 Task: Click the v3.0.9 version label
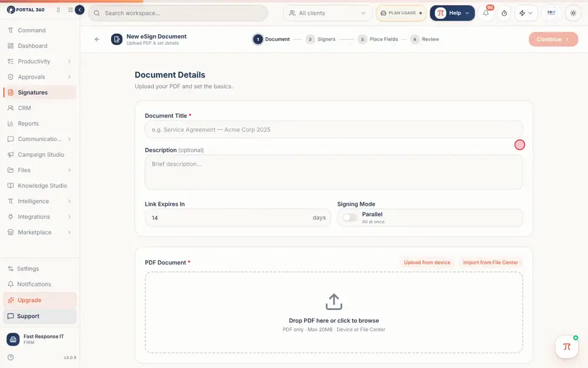pyautogui.click(x=70, y=357)
